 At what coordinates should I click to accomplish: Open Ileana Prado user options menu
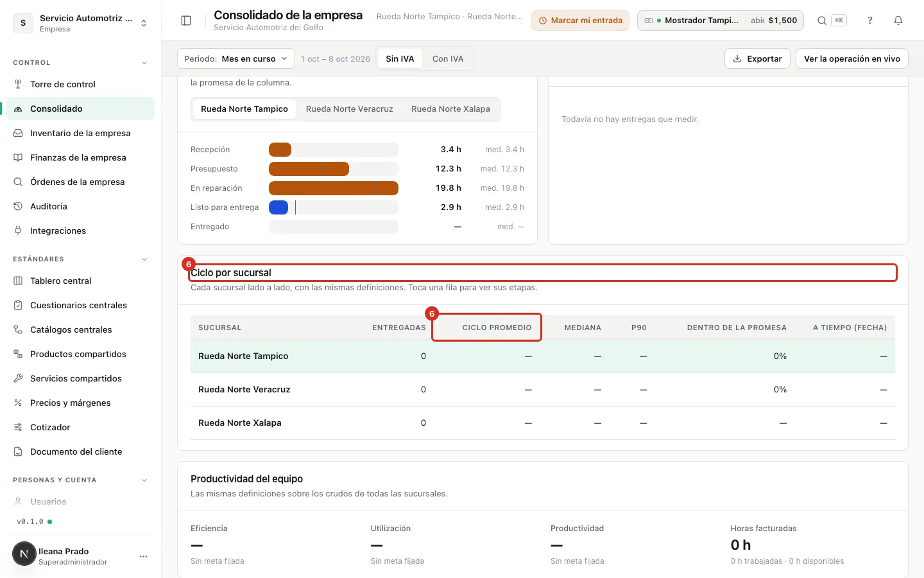pyautogui.click(x=143, y=556)
